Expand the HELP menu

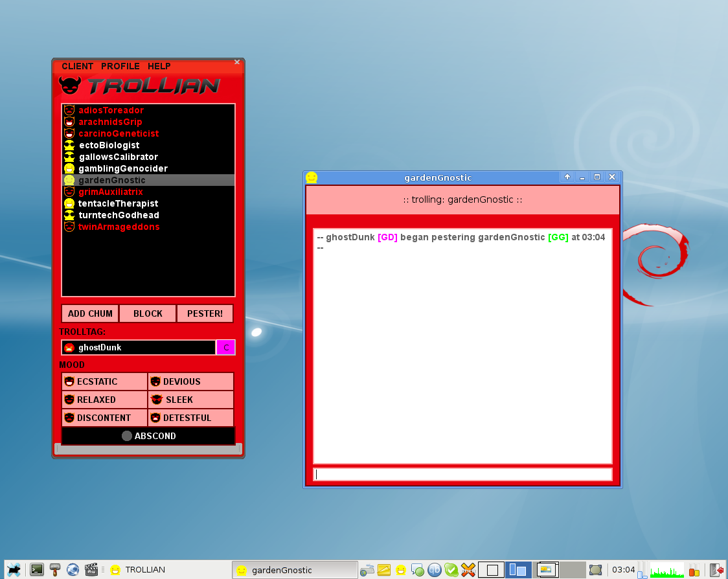[x=159, y=66]
